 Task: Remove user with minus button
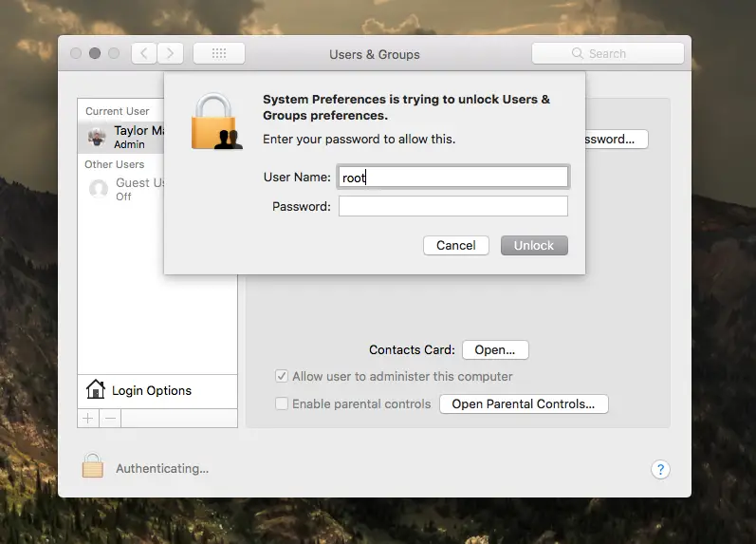[x=110, y=418]
